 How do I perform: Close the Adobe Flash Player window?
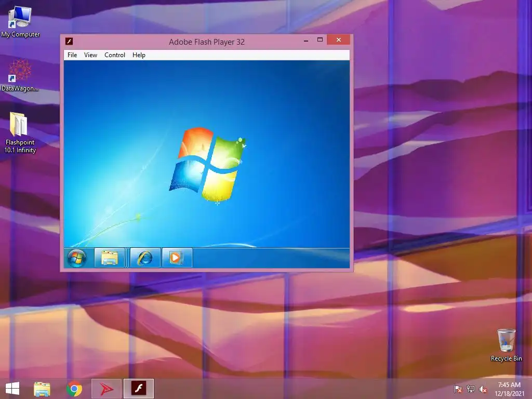click(x=339, y=39)
